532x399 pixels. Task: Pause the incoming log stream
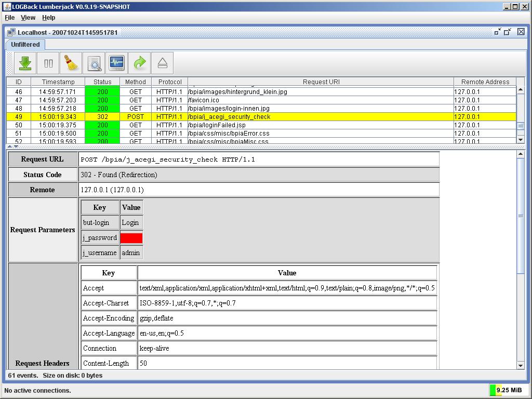coord(48,63)
